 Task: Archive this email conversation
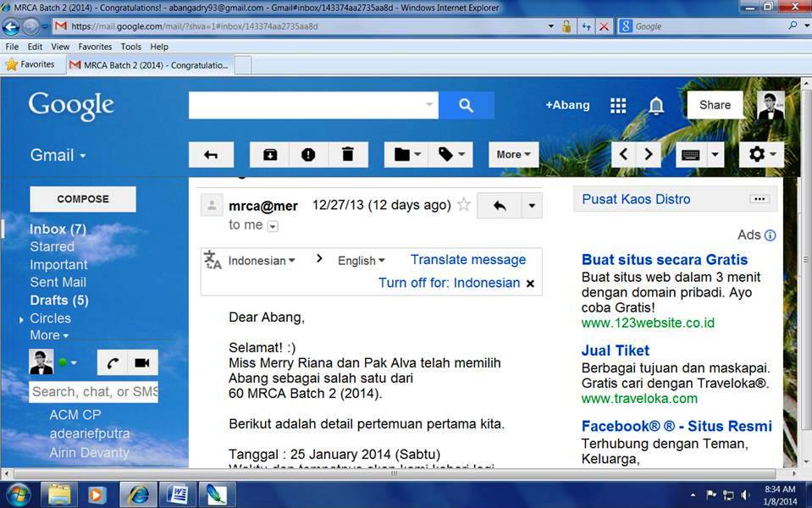(x=270, y=154)
